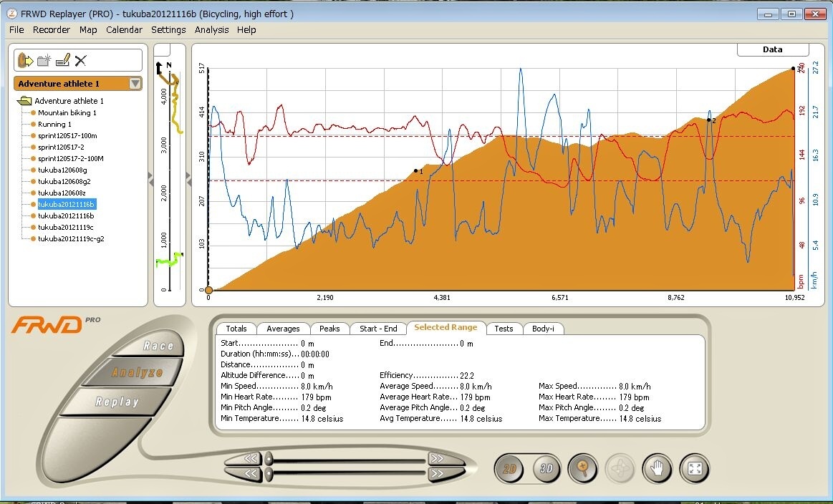Switch to the Start - End tab
833x504 pixels.
click(378, 329)
